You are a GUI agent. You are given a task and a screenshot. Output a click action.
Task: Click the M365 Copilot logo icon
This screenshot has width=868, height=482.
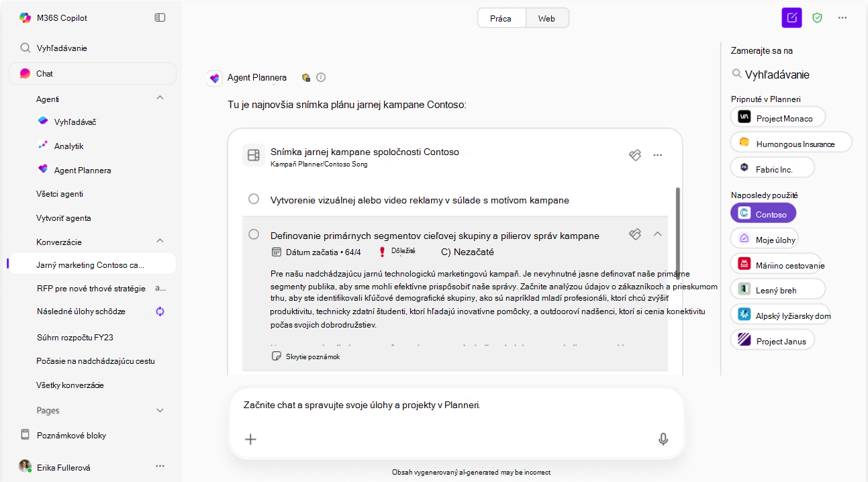[25, 18]
